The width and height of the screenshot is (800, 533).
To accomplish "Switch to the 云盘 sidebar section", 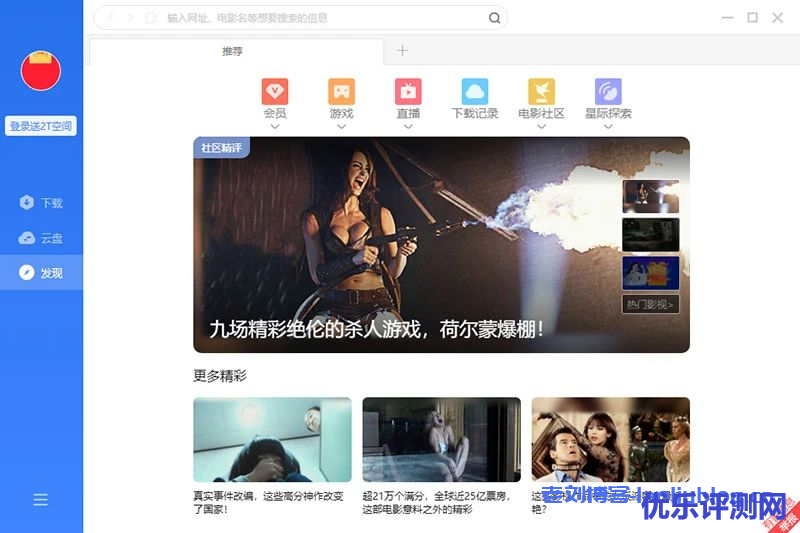I will (41, 238).
